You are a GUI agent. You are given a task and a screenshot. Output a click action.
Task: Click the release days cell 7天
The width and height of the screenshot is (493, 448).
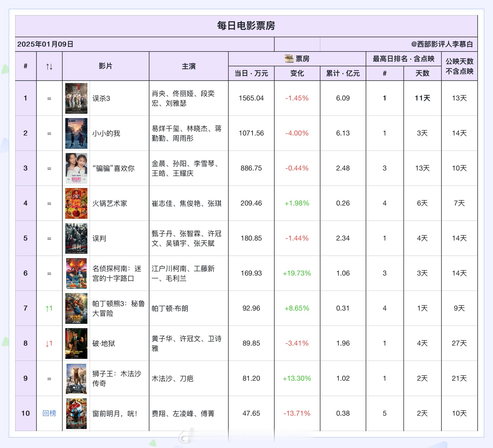(459, 203)
